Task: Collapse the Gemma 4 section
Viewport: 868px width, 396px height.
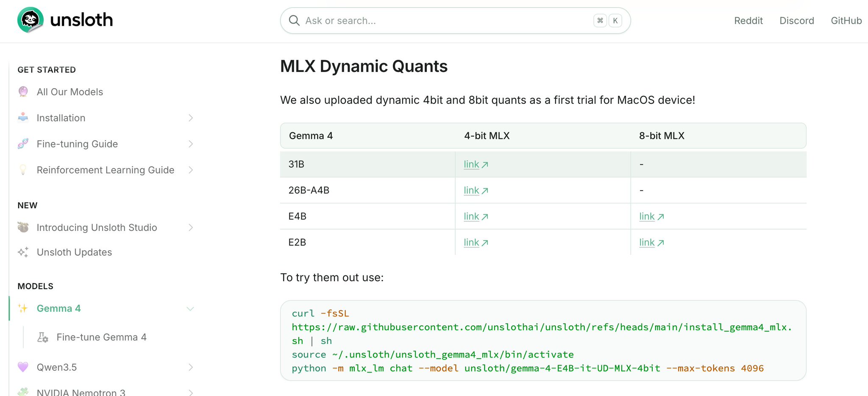Action: (x=190, y=309)
